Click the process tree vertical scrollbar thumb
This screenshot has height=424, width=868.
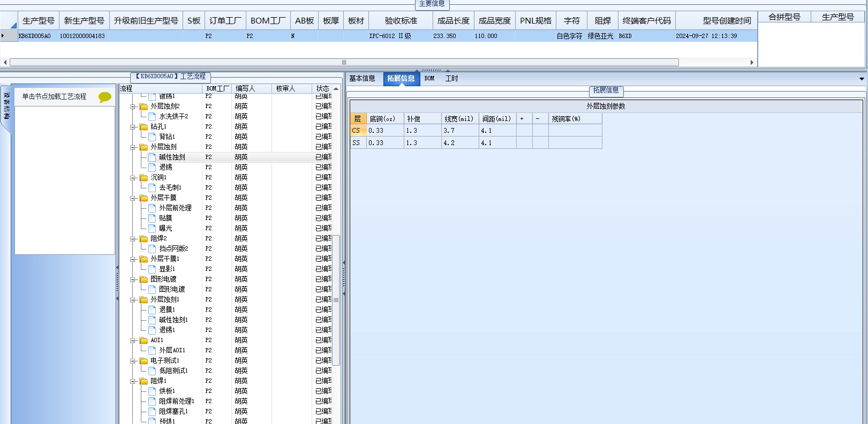tap(336, 300)
